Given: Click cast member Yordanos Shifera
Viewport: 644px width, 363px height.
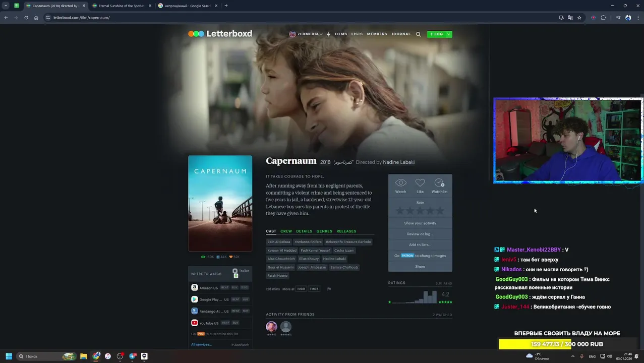Looking at the screenshot, I should click(308, 242).
